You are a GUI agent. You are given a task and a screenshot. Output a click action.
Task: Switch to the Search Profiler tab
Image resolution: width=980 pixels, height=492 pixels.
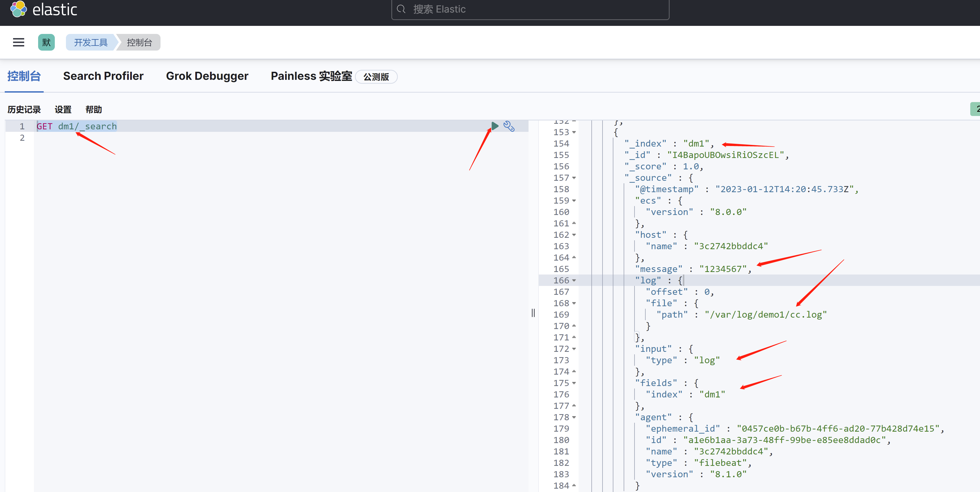103,76
